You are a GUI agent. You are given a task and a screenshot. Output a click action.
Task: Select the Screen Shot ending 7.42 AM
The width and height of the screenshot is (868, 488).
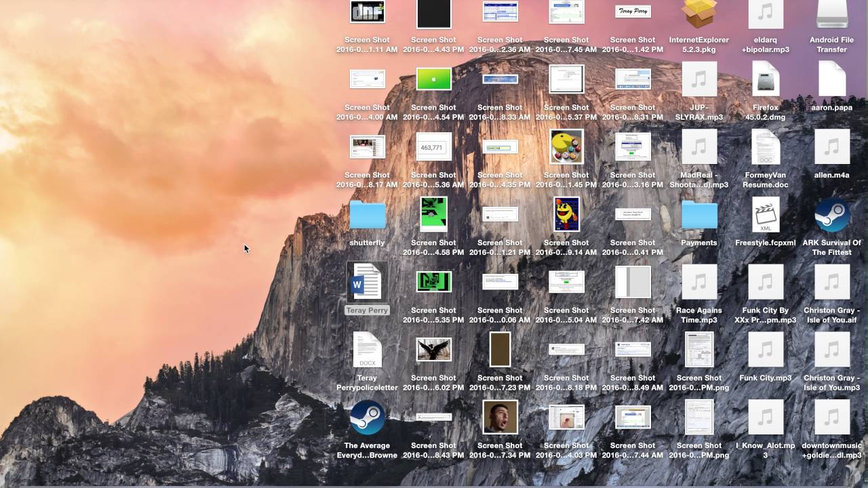pos(633,281)
